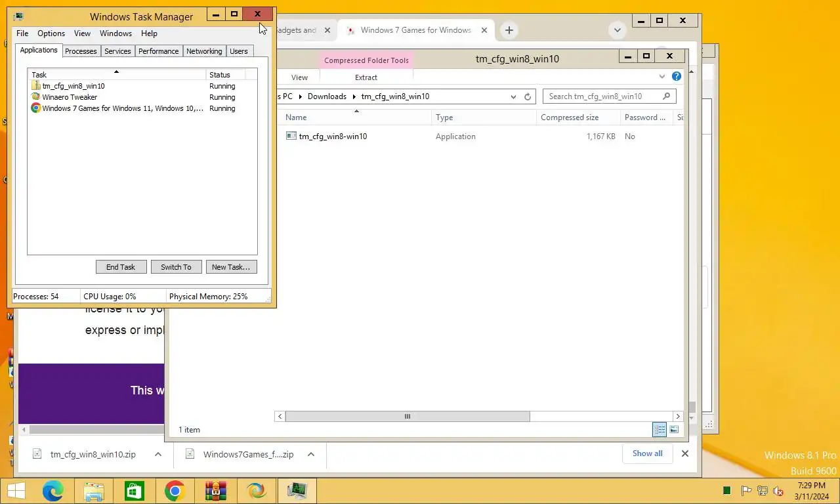Click the muted volume tray icon

point(778,491)
